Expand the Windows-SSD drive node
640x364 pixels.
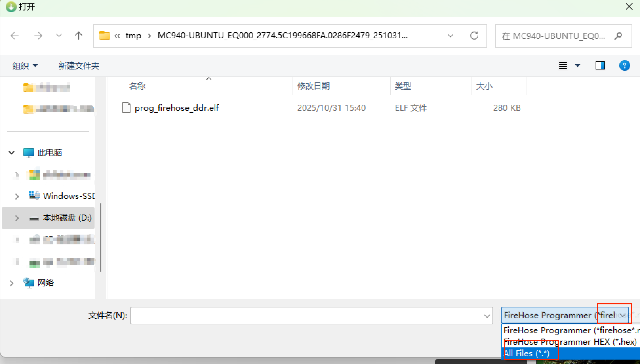17,196
